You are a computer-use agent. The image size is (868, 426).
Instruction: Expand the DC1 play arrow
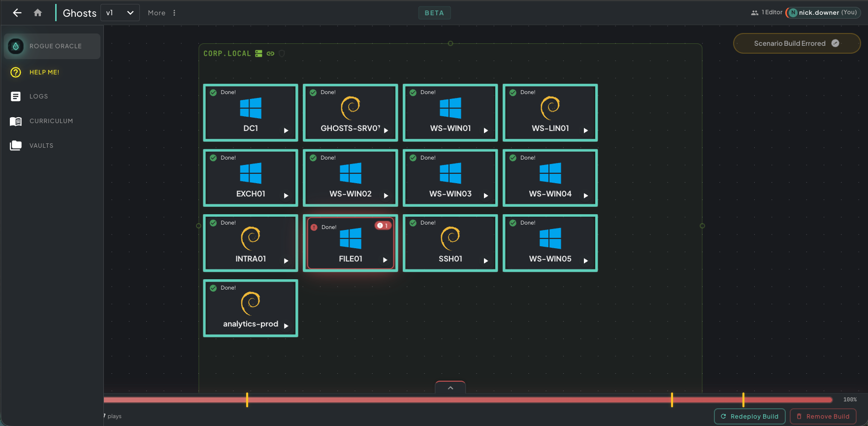click(x=286, y=131)
